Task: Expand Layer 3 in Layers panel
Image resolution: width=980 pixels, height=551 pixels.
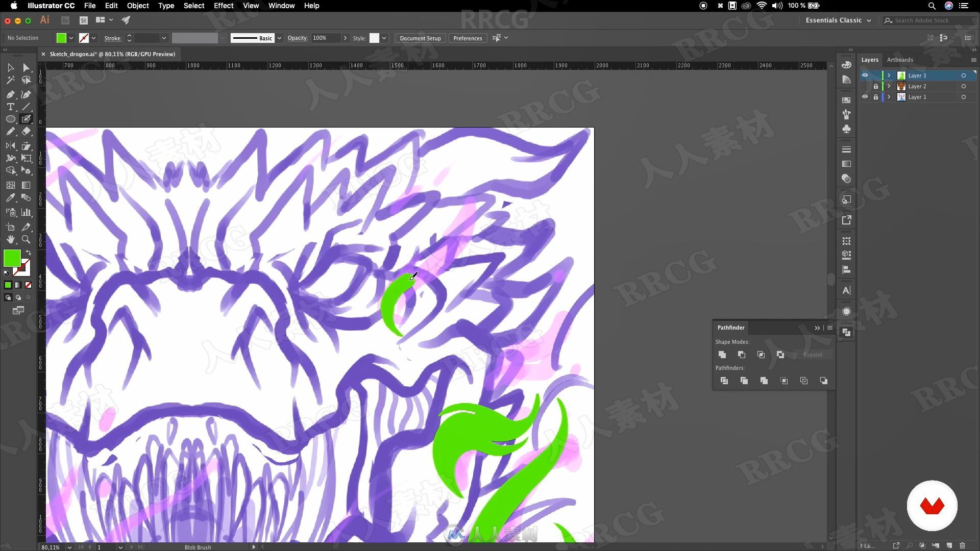Action: coord(889,76)
